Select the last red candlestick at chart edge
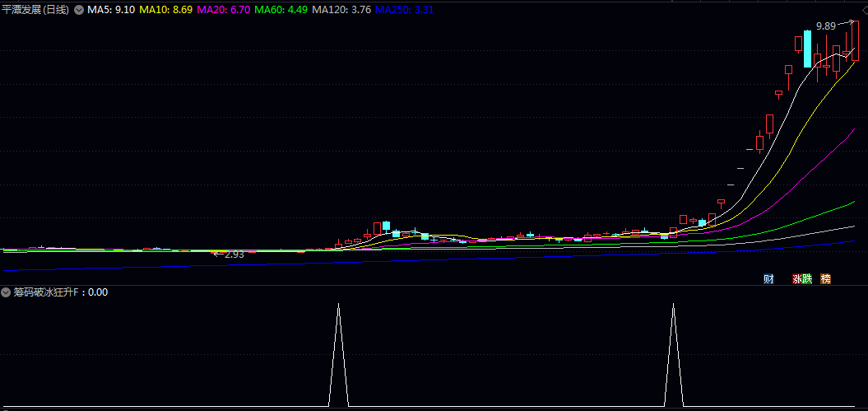The width and height of the screenshot is (868, 411). point(855,40)
